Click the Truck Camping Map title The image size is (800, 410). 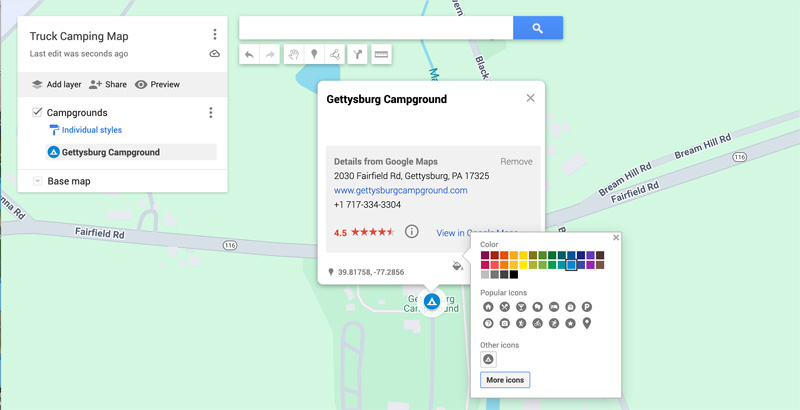(x=79, y=36)
